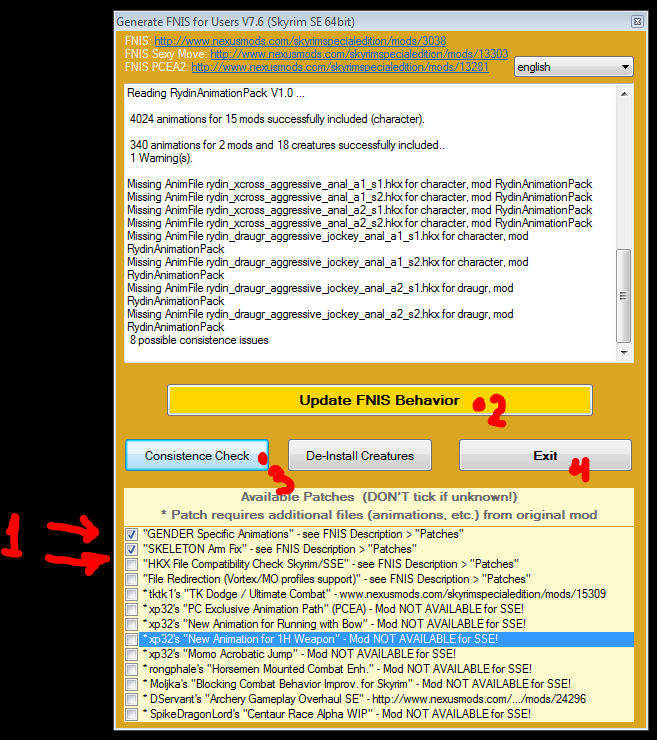Viewport: 657px width, 740px height.
Task: Tick New Animation for Running with Bow checkbox
Action: click(132, 624)
